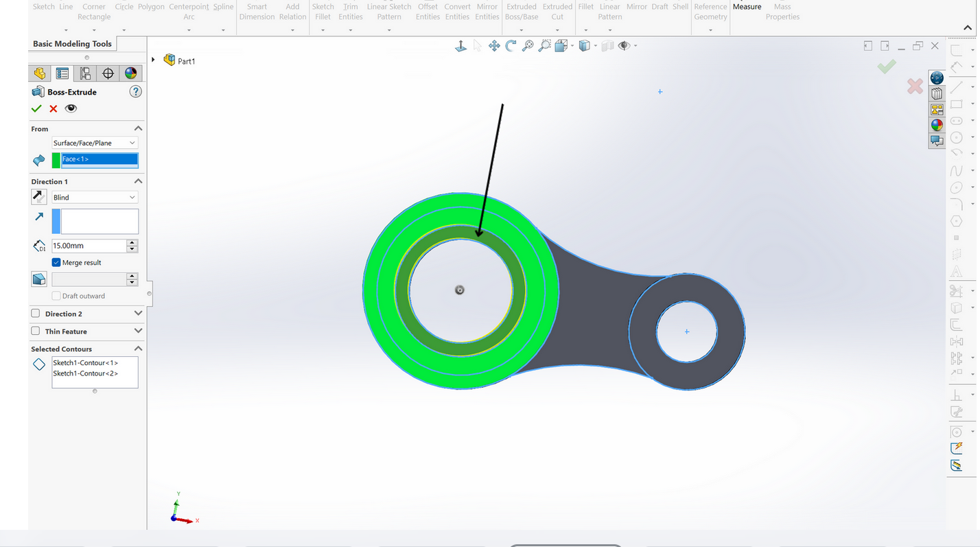
Task: Open the FeatureManager design tree tab
Action: (39, 73)
